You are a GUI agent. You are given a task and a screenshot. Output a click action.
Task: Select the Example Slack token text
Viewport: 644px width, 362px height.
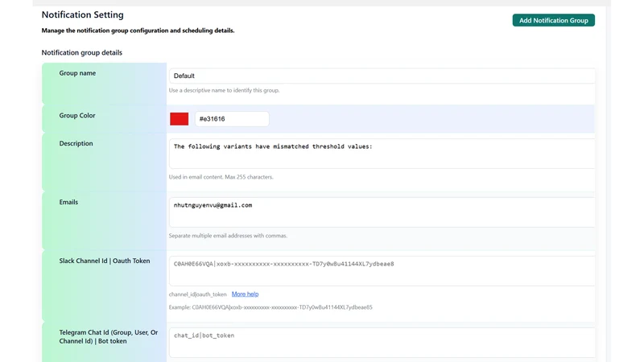(270, 307)
